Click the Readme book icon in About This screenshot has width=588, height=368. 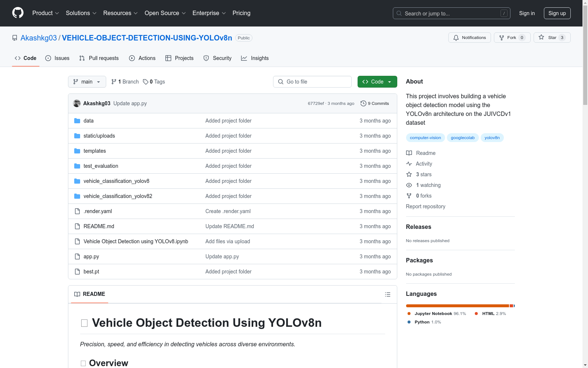click(409, 153)
